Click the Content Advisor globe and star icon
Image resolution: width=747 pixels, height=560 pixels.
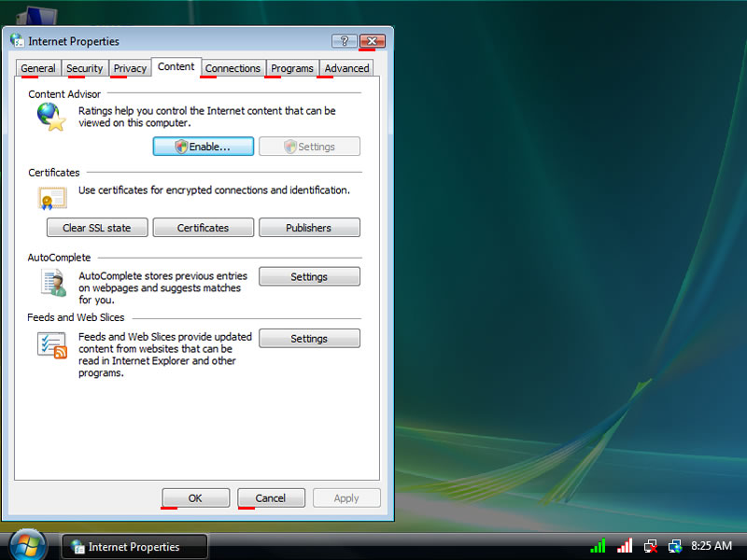[50, 117]
